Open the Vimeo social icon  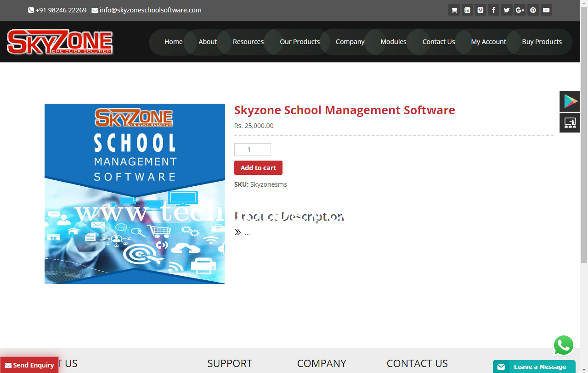coord(481,10)
